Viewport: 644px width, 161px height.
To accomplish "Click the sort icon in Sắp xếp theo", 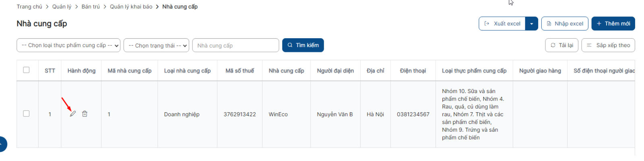I will 589,45.
